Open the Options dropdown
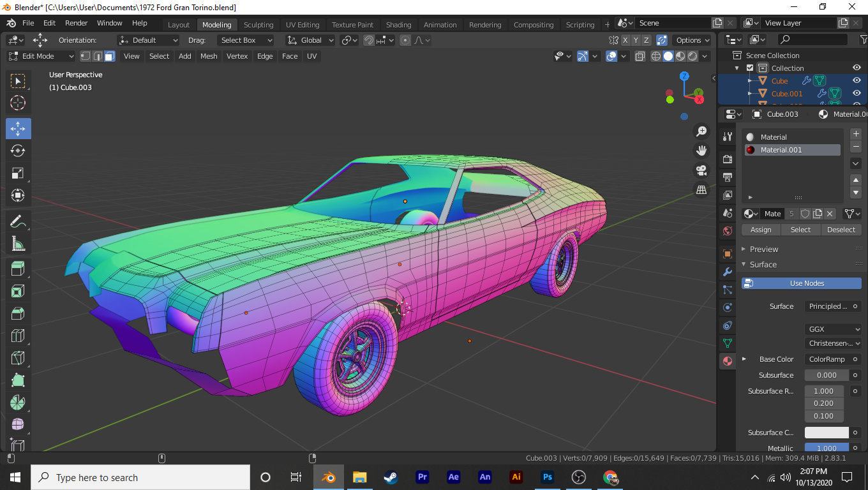 (692, 40)
